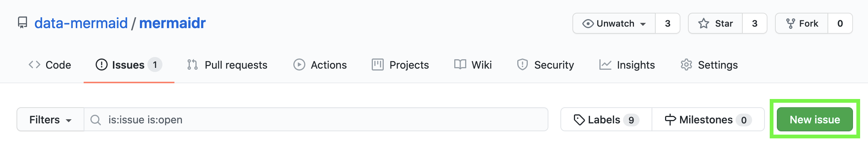The width and height of the screenshot is (868, 141).
Task: Click the repository book icon beside data-mermaid
Action: [23, 23]
